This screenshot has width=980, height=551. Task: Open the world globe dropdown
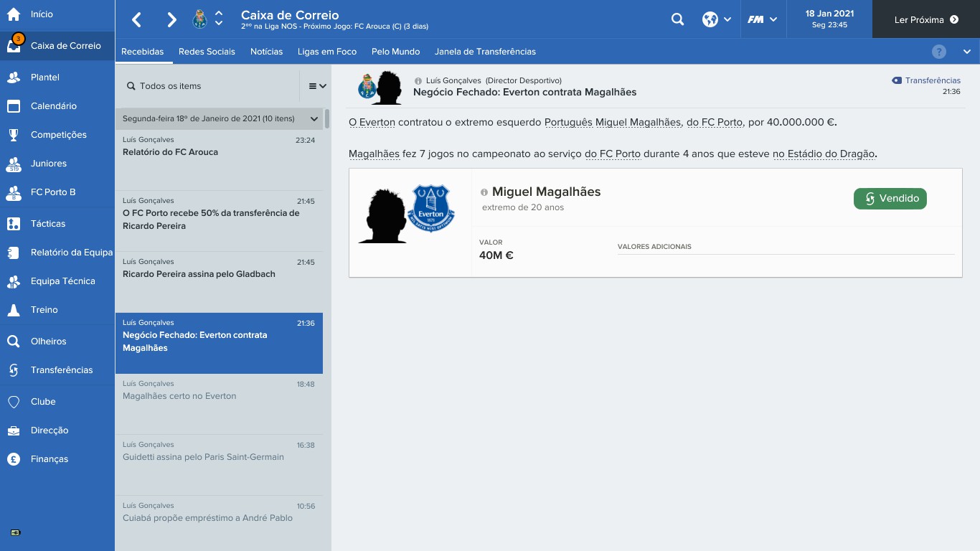click(x=717, y=19)
